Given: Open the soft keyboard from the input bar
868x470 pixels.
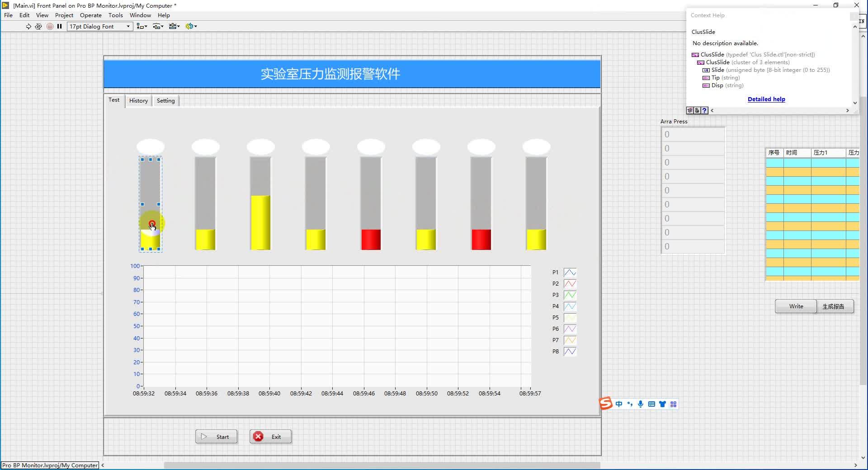Looking at the screenshot, I should pos(651,404).
